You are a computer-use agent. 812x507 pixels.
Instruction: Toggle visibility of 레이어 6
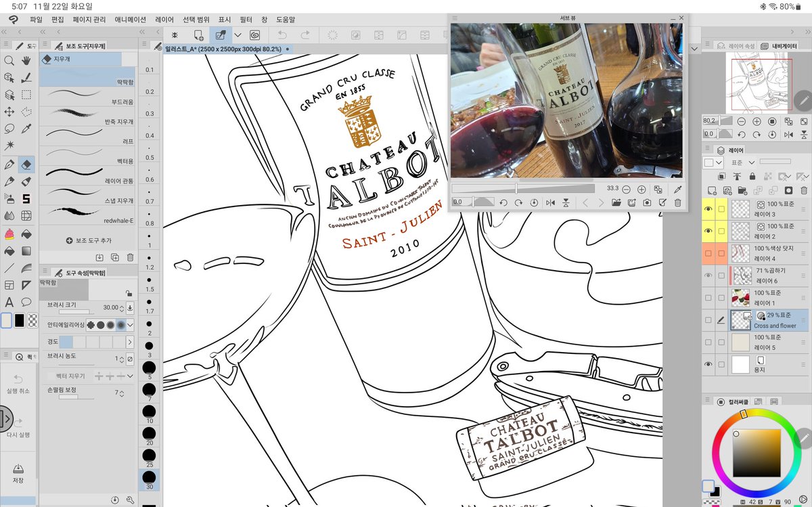point(708,275)
